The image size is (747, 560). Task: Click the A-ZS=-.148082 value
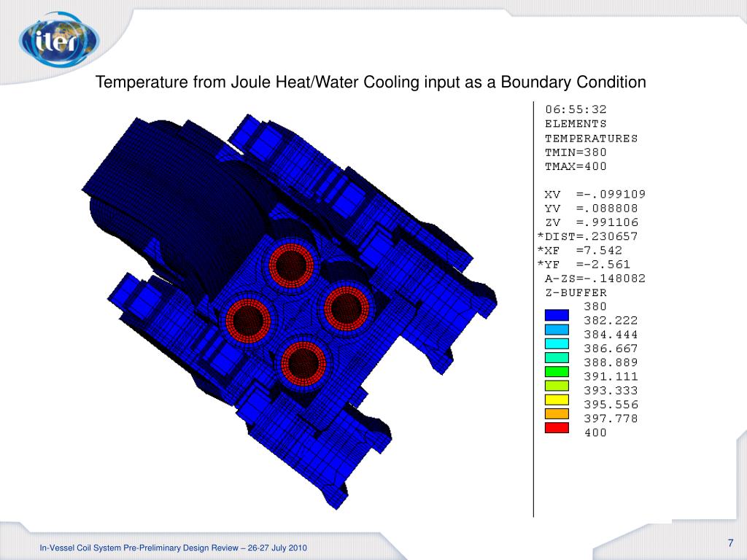pos(595,278)
